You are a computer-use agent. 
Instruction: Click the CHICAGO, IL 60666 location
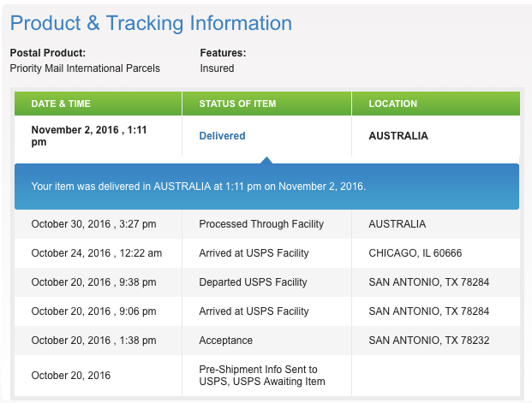click(415, 253)
